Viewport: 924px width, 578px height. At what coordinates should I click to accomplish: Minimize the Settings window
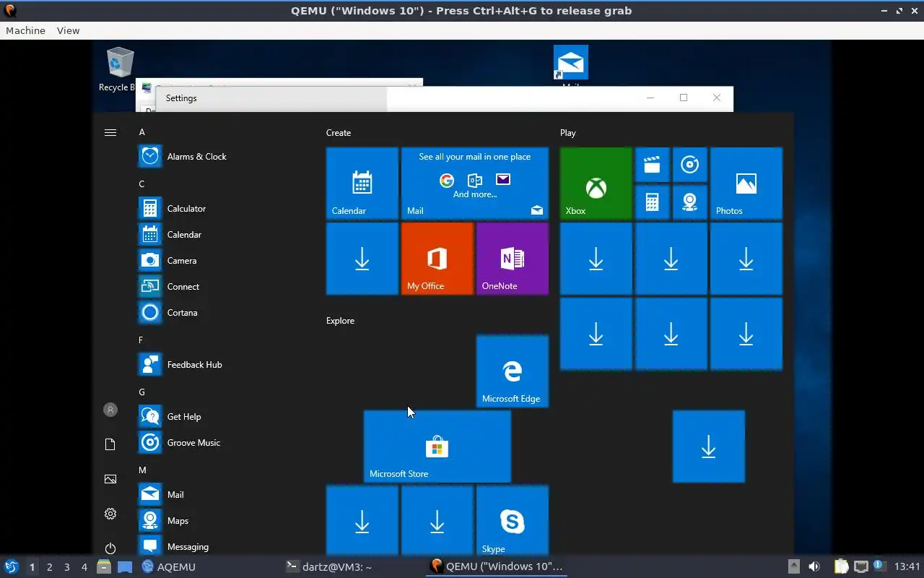tap(650, 98)
